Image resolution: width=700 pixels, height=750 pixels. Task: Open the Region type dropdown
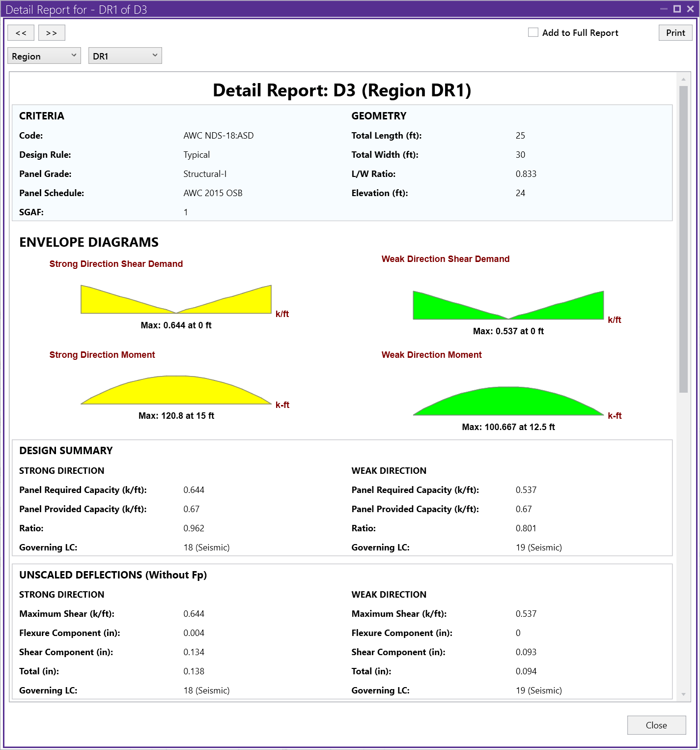pos(44,56)
